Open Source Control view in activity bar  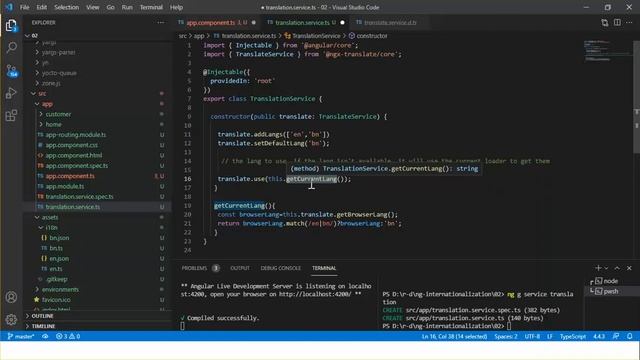click(x=11, y=71)
